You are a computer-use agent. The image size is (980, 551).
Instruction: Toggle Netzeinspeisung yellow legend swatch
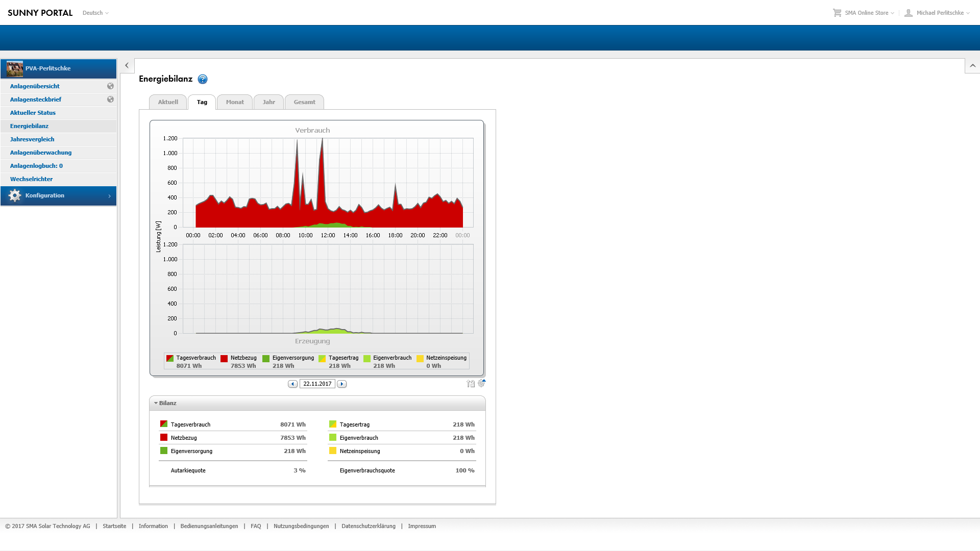coord(420,358)
